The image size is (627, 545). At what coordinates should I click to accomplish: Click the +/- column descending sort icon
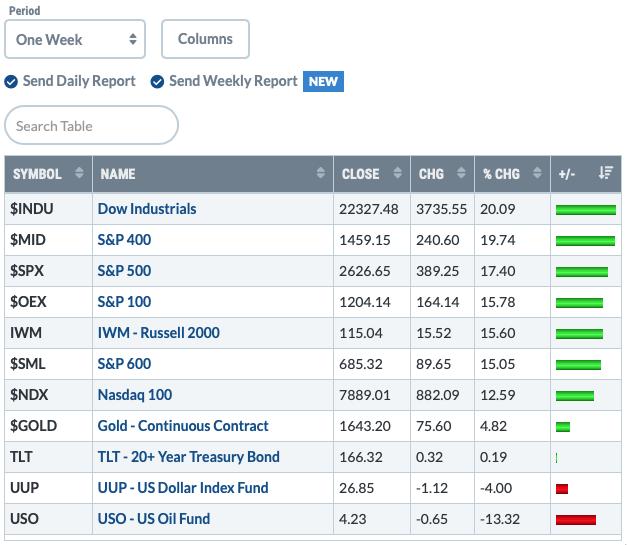pyautogui.click(x=605, y=173)
